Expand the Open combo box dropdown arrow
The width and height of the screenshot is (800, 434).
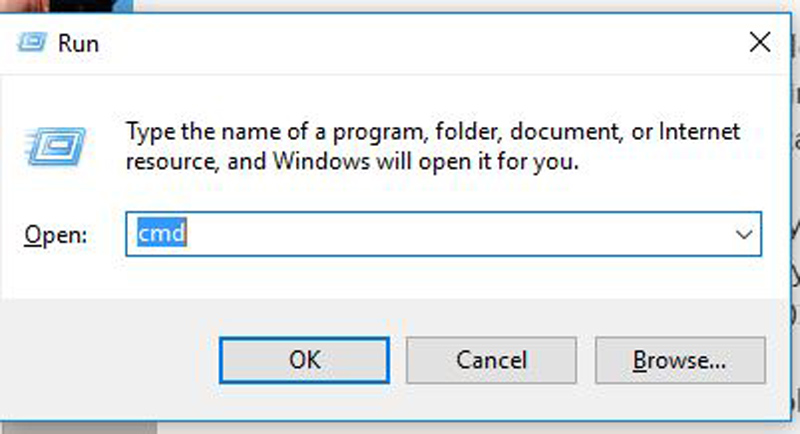pos(742,234)
